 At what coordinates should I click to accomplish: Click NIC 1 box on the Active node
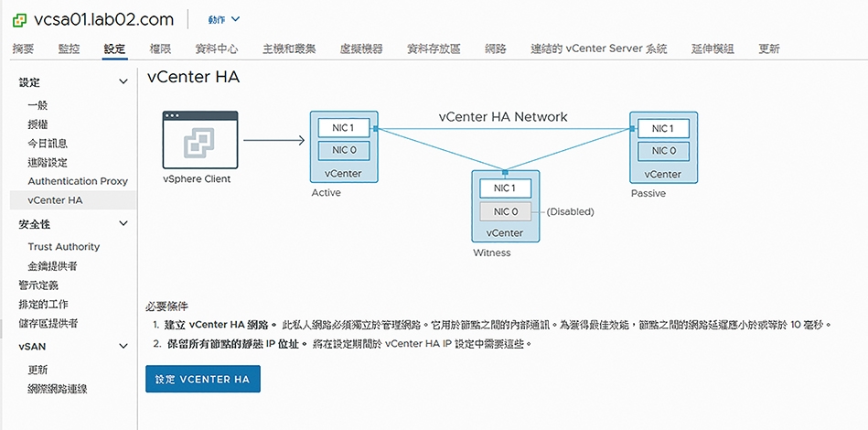pos(343,128)
